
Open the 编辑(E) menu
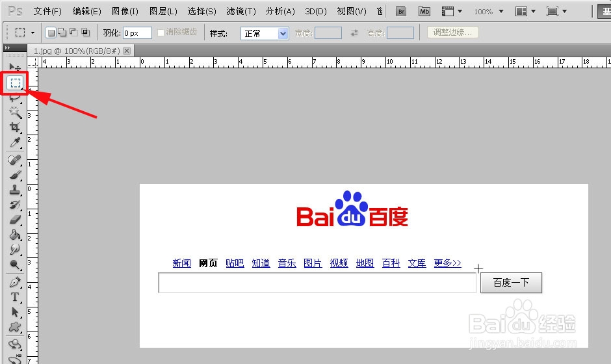tap(87, 11)
